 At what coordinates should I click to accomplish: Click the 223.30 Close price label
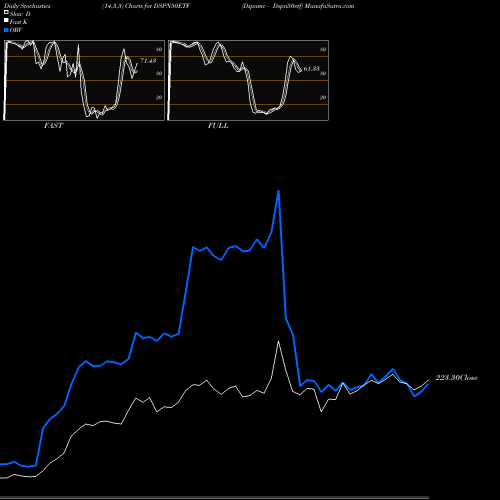coord(457,378)
